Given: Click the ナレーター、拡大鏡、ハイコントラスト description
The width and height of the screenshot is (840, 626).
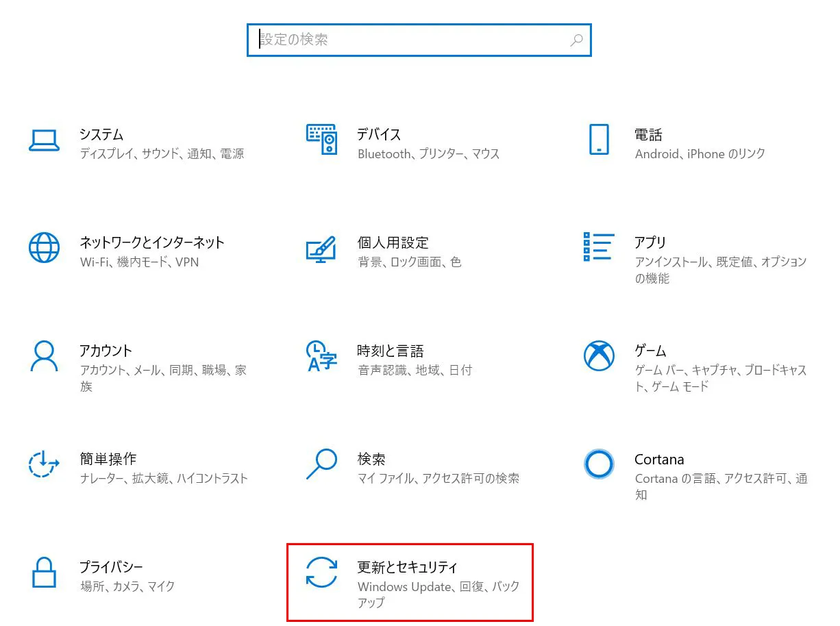Looking at the screenshot, I should tap(164, 479).
